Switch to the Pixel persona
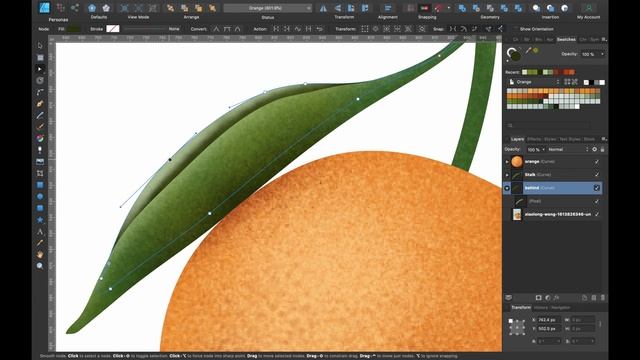 60,8
